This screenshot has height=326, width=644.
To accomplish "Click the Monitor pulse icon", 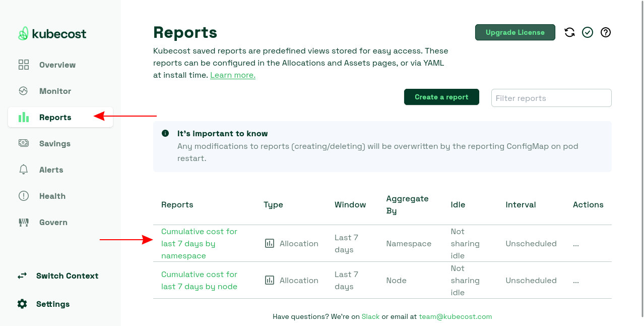I will [x=24, y=91].
